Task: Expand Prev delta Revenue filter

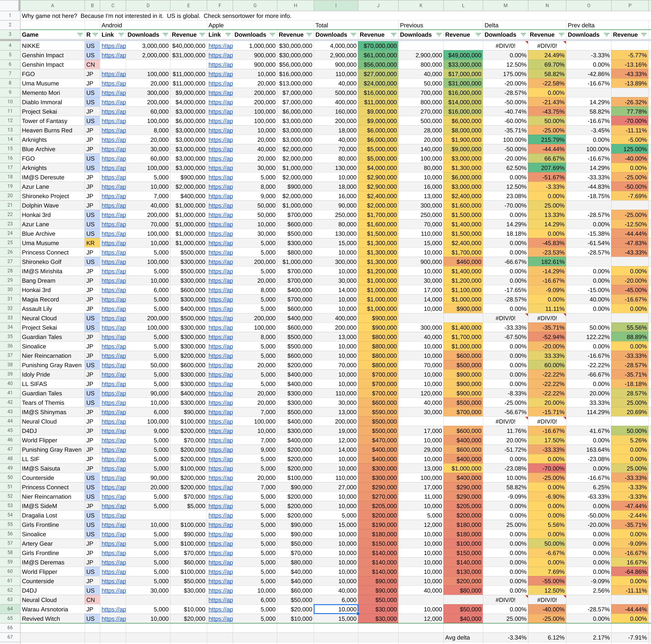Action: tap(644, 35)
